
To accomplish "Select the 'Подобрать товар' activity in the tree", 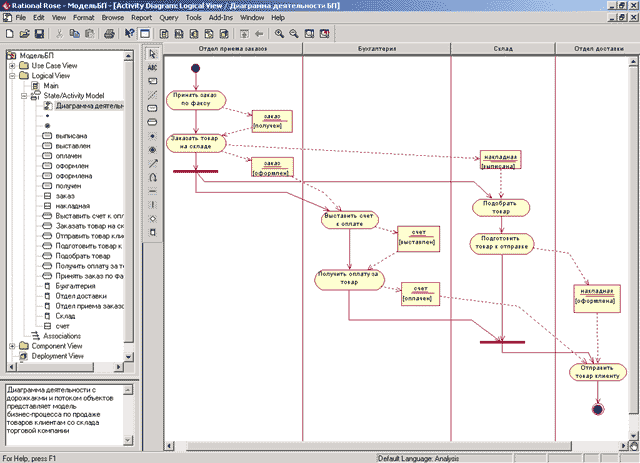I will [83, 256].
